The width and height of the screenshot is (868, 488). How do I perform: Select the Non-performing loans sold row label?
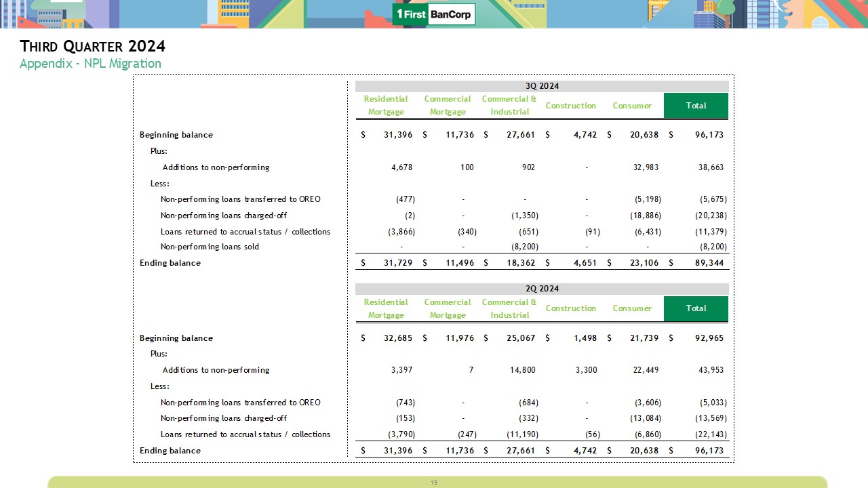210,247
